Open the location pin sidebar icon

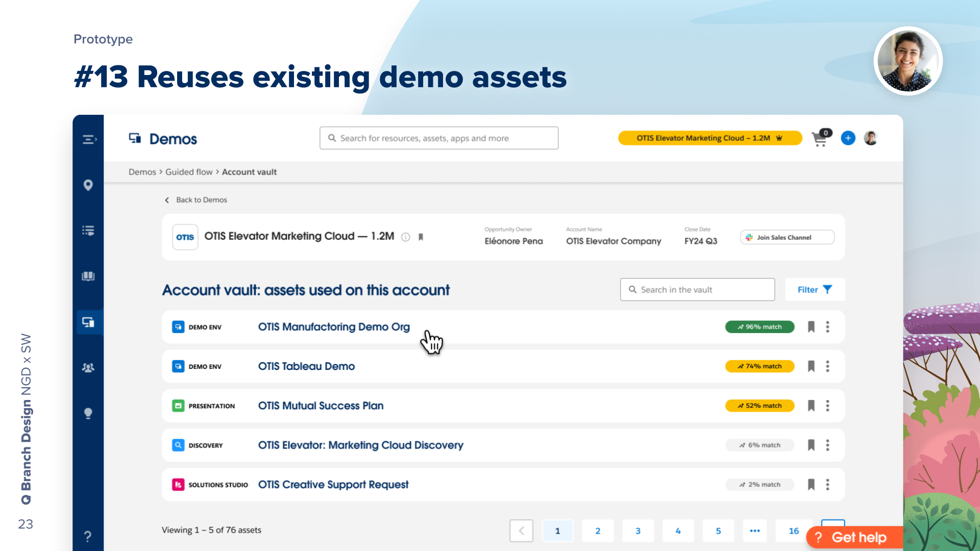88,185
